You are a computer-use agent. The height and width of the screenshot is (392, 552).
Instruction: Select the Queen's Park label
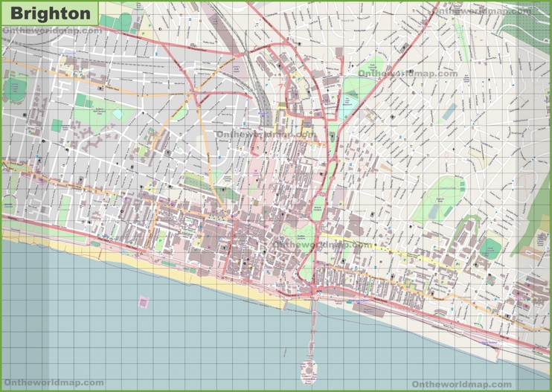coord(440,200)
